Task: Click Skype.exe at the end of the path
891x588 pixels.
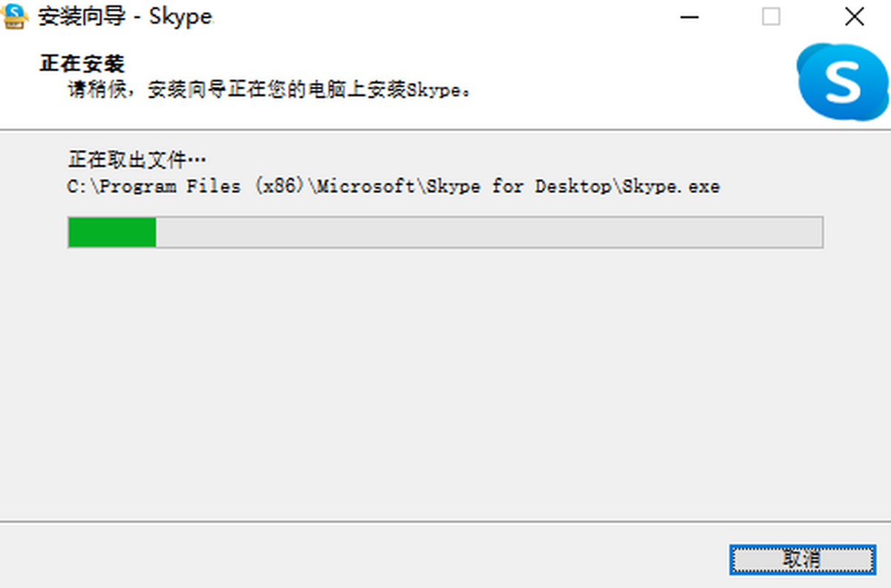Action: pyautogui.click(x=671, y=186)
